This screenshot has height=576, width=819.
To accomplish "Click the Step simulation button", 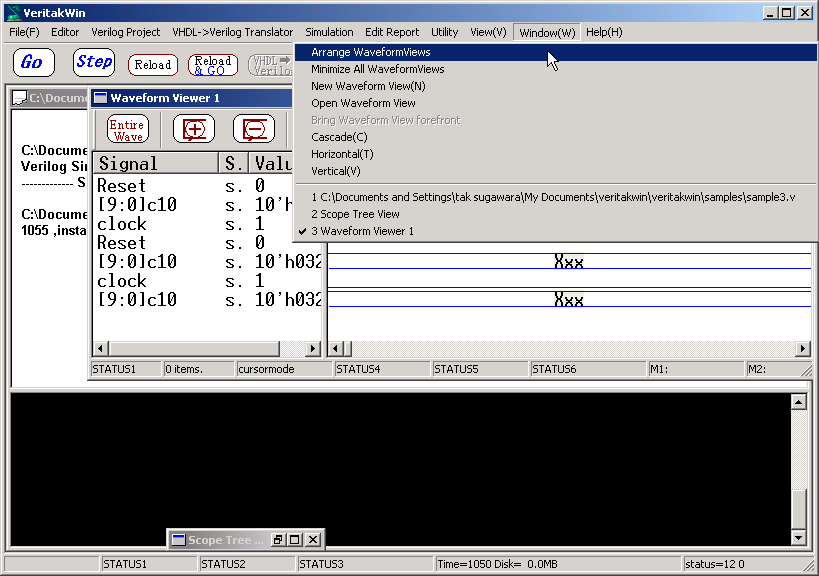I will point(94,62).
